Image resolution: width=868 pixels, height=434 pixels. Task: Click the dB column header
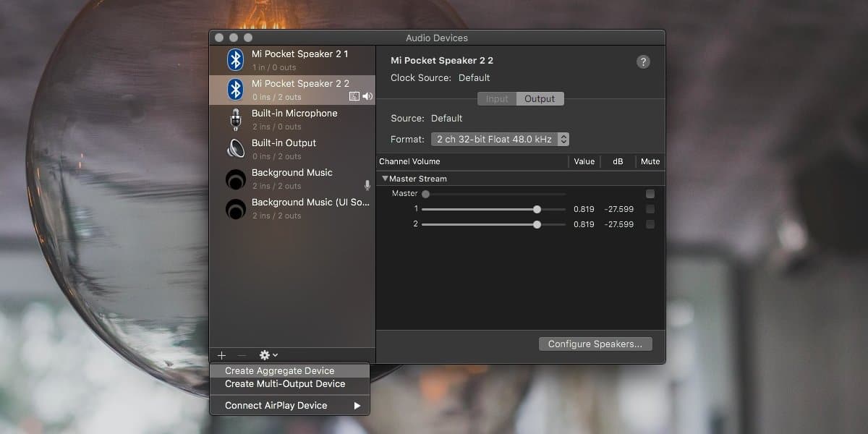(x=618, y=161)
